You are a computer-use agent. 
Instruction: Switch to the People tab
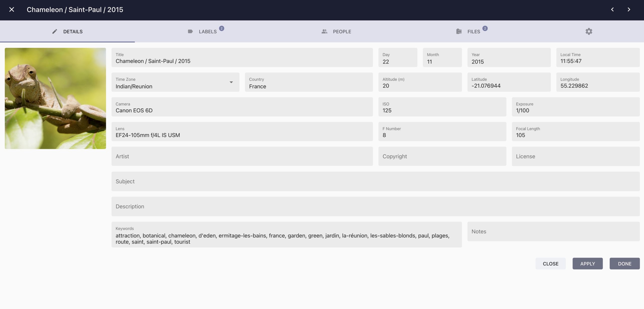tap(342, 32)
